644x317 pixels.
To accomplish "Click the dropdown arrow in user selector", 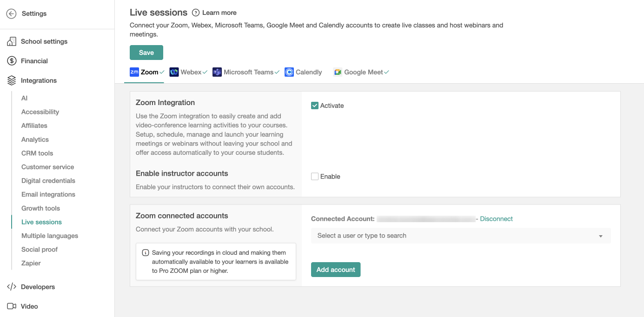I will [x=601, y=236].
